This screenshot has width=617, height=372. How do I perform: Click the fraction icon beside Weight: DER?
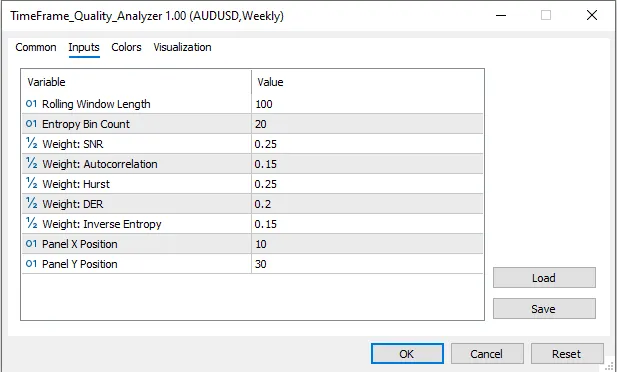tap(31, 204)
